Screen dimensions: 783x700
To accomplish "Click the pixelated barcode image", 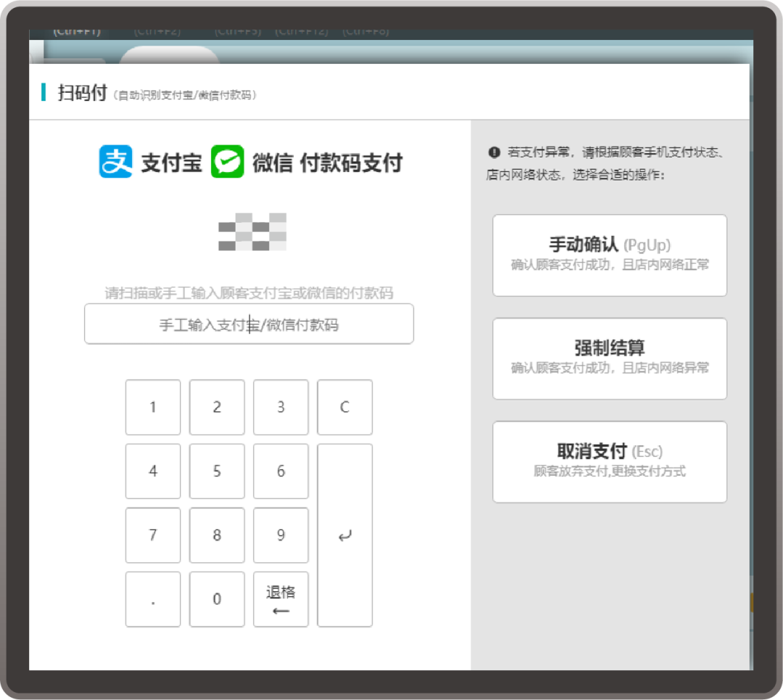I will (253, 232).
